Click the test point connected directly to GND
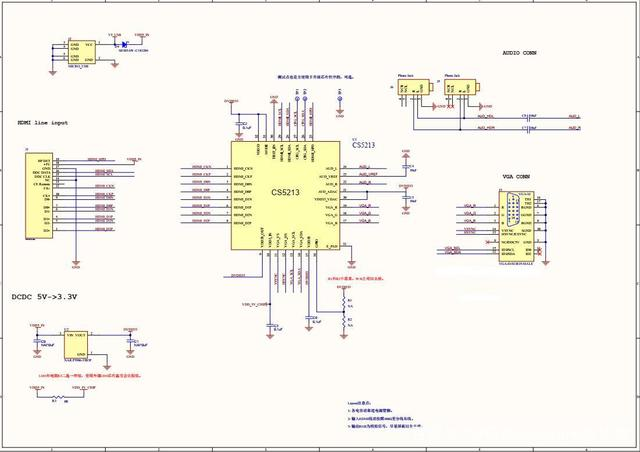 click(x=340, y=98)
